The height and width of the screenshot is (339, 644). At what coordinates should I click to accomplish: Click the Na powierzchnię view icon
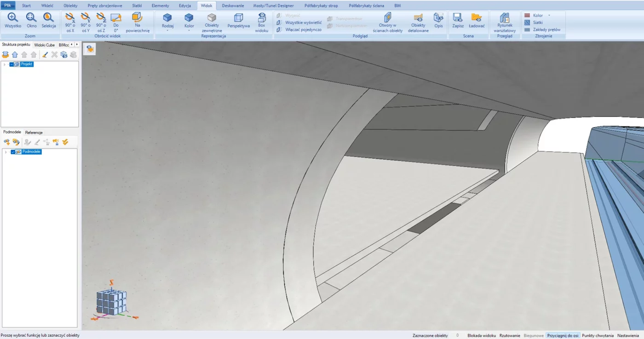(x=138, y=18)
